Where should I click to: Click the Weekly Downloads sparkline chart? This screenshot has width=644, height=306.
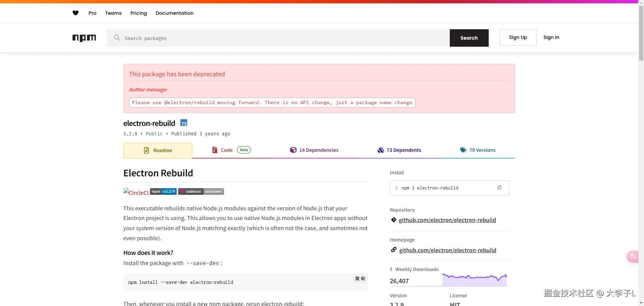pos(475,279)
